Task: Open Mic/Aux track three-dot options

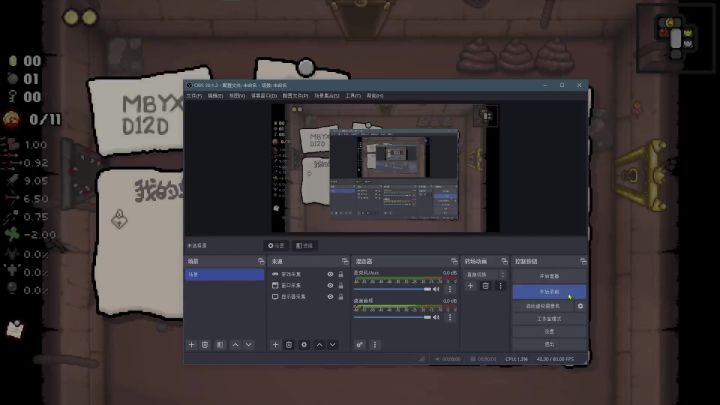Action: (x=450, y=289)
